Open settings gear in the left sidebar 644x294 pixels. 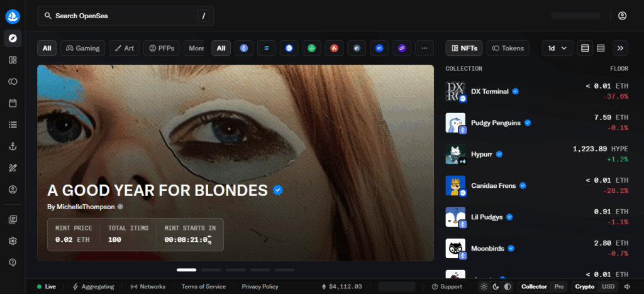point(13,241)
